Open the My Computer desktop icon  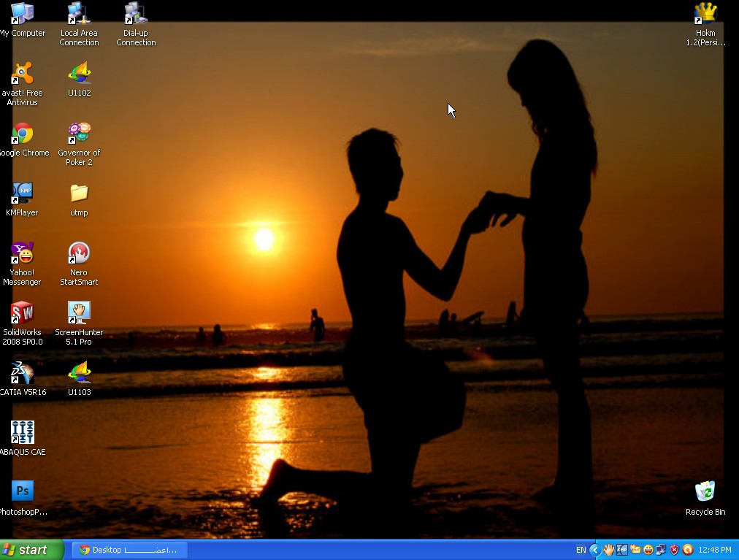[x=22, y=14]
